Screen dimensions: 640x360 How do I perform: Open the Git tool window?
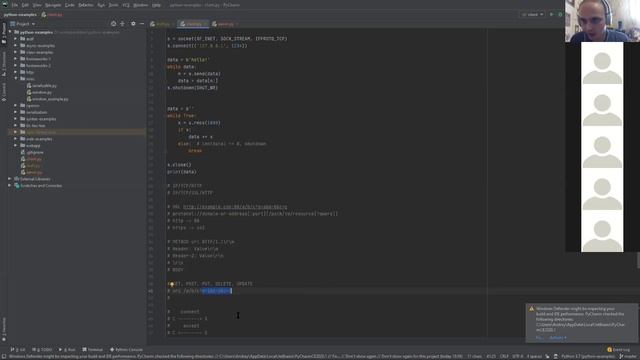pyautogui.click(x=18, y=350)
